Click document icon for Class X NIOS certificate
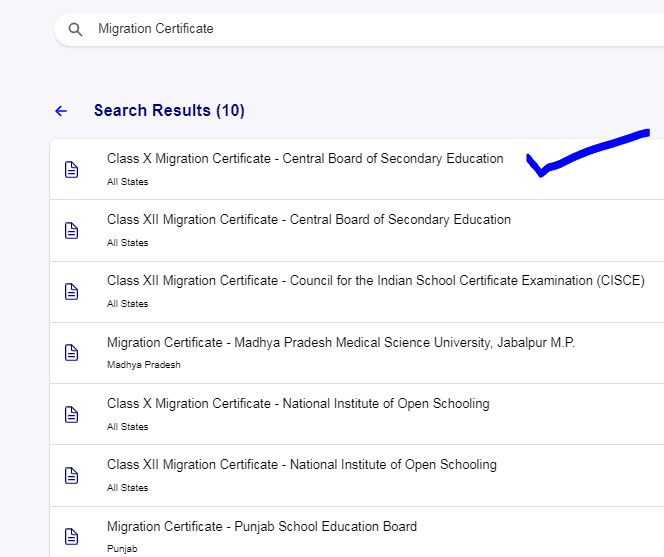 [71, 414]
